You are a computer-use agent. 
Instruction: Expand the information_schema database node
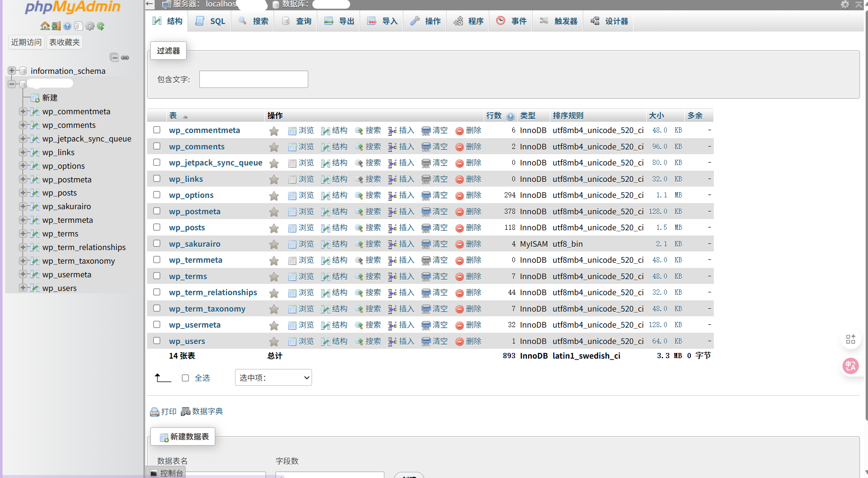pyautogui.click(x=12, y=71)
